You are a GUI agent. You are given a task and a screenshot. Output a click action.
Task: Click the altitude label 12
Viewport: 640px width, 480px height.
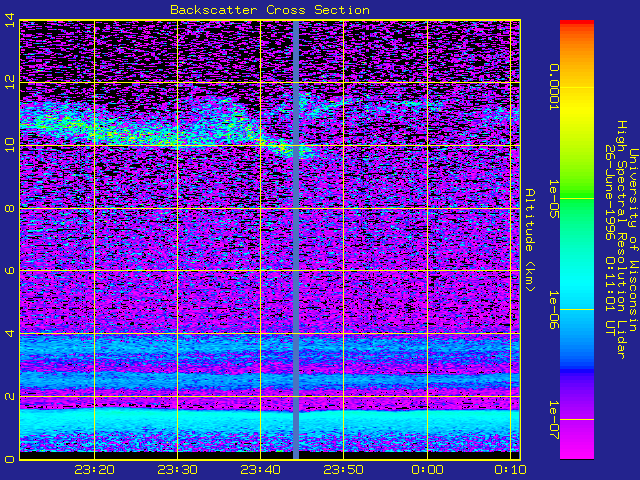(x=9, y=82)
